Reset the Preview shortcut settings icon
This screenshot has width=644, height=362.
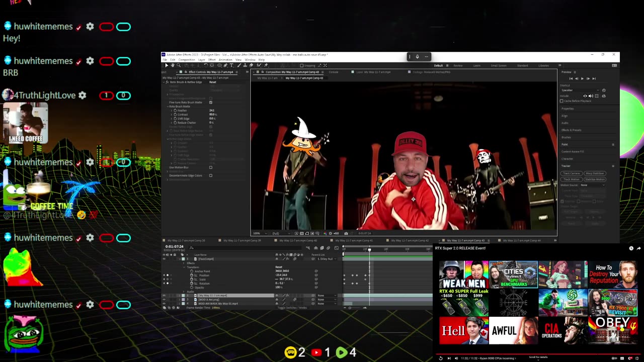[x=604, y=90]
